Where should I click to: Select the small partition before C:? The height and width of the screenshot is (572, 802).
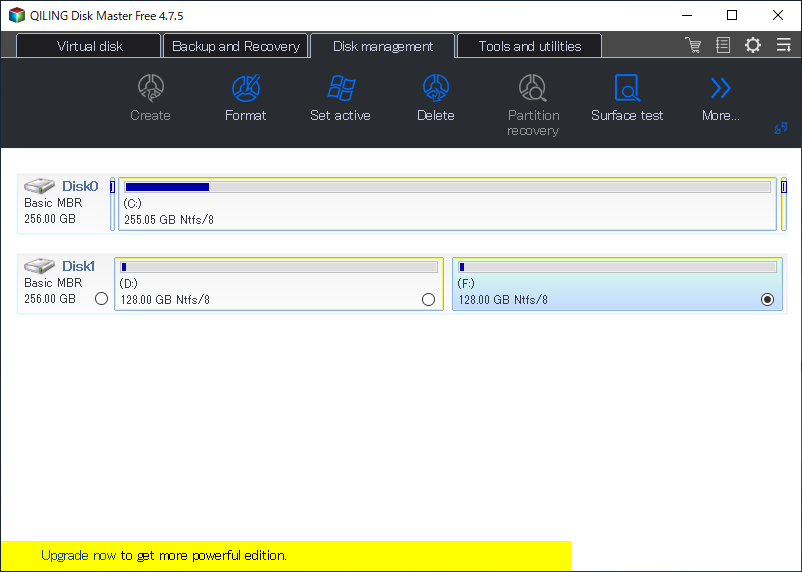click(x=113, y=204)
